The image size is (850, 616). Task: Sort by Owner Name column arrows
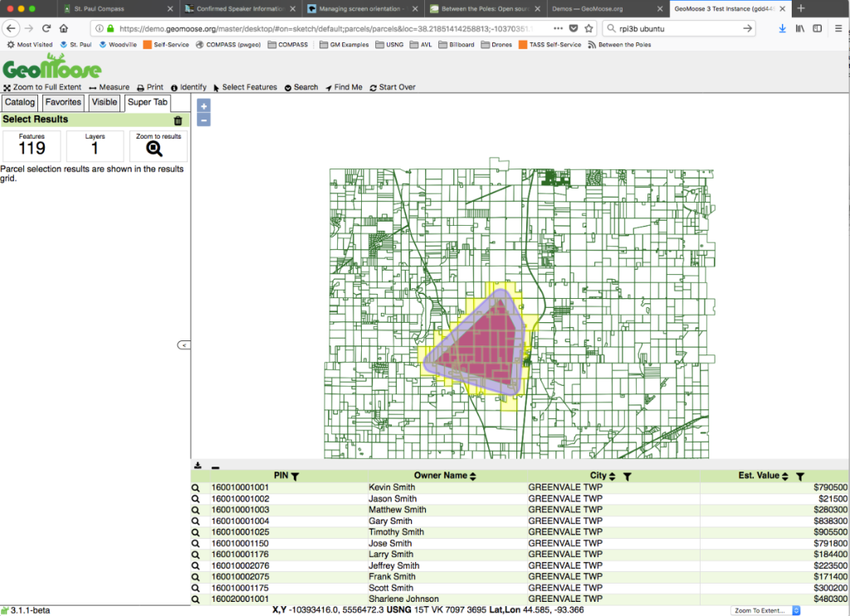tap(471, 475)
